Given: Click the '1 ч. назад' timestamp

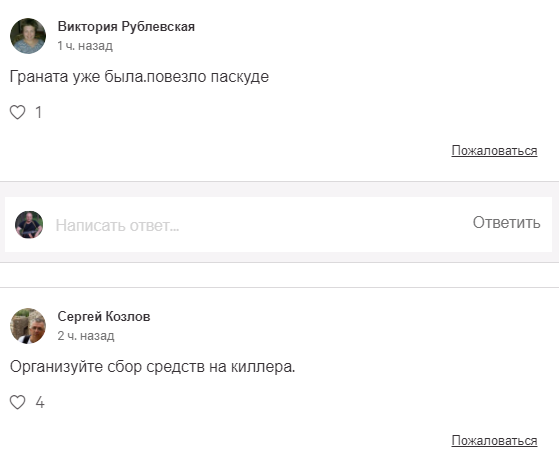Looking at the screenshot, I should pyautogui.click(x=85, y=46).
